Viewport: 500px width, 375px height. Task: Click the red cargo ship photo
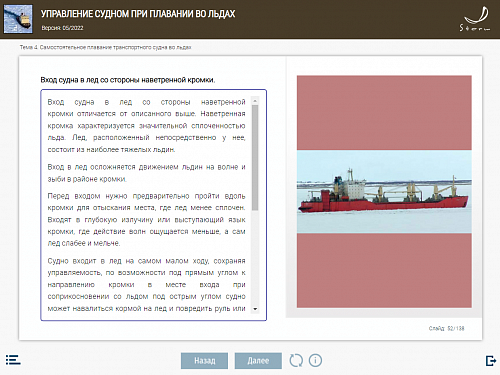(x=384, y=192)
